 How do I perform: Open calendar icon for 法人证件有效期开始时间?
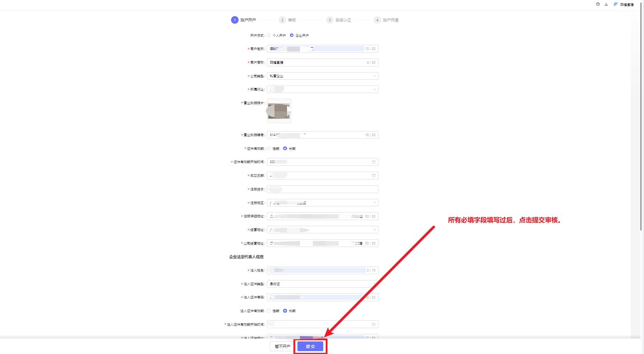[x=373, y=325]
